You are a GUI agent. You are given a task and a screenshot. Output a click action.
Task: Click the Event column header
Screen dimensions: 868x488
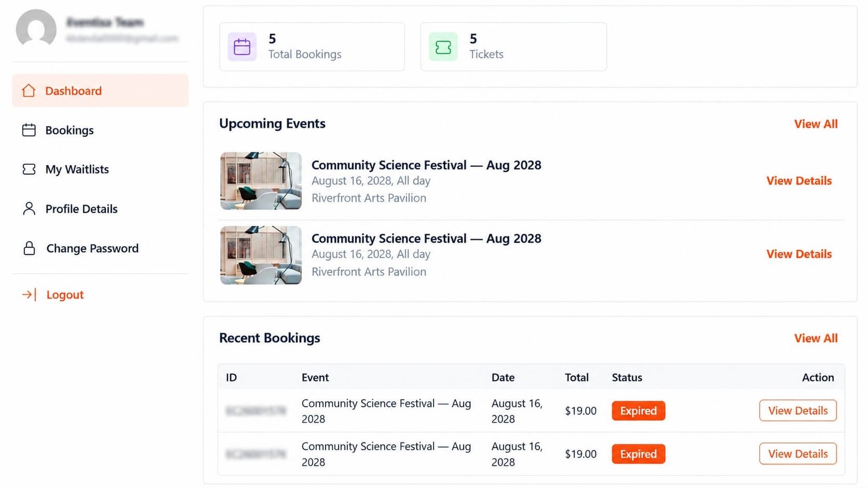(315, 377)
